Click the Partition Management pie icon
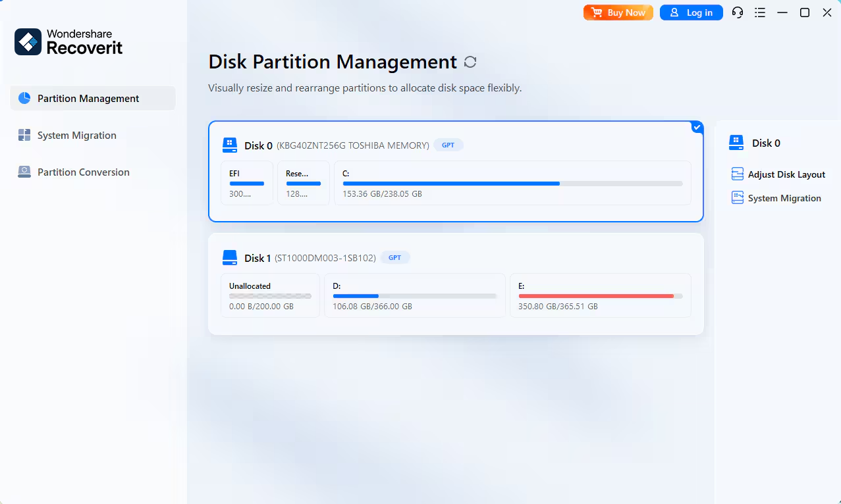This screenshot has width=841, height=504. [24, 98]
